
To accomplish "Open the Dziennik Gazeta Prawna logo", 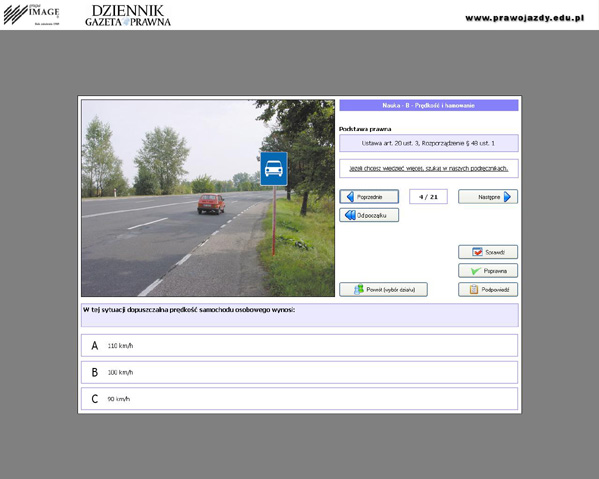I will point(128,15).
